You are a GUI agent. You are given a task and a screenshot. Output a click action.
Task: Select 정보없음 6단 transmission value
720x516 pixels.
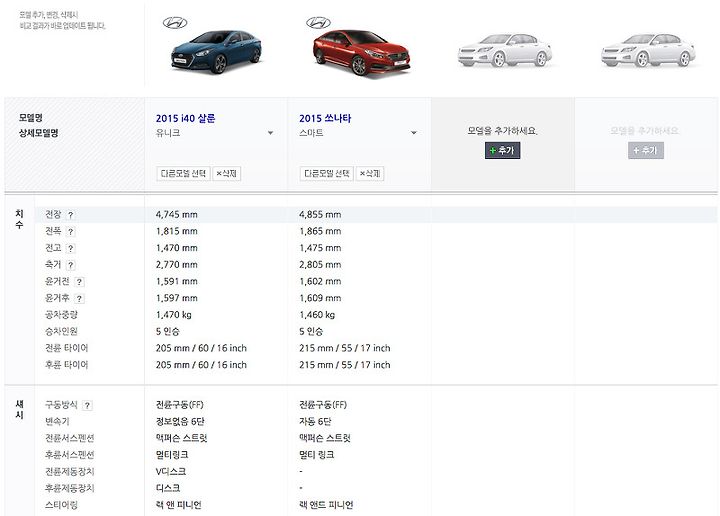point(180,421)
